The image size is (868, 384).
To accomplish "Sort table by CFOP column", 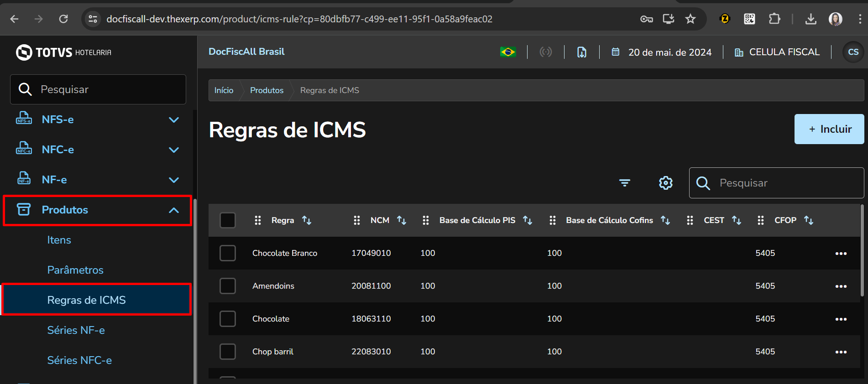I will coord(809,220).
